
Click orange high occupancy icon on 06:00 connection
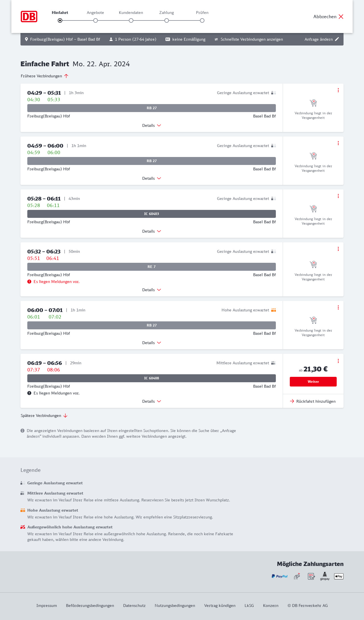point(274,310)
